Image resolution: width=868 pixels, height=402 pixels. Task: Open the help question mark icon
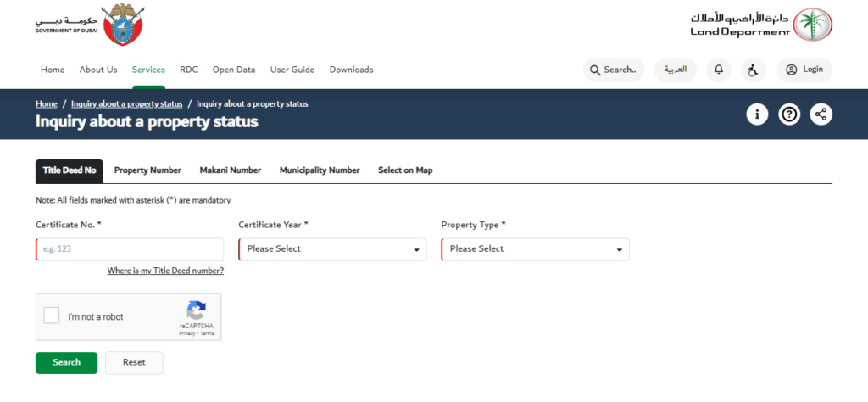[789, 114]
